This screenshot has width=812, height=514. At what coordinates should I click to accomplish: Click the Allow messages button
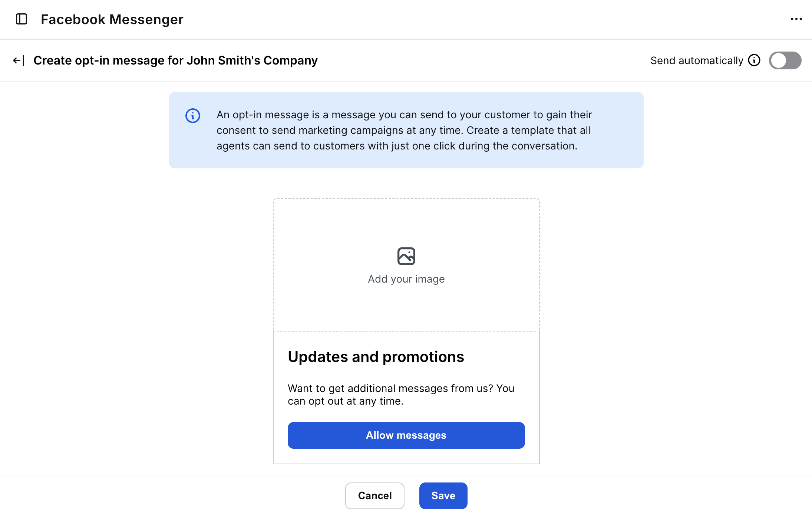pos(406,435)
